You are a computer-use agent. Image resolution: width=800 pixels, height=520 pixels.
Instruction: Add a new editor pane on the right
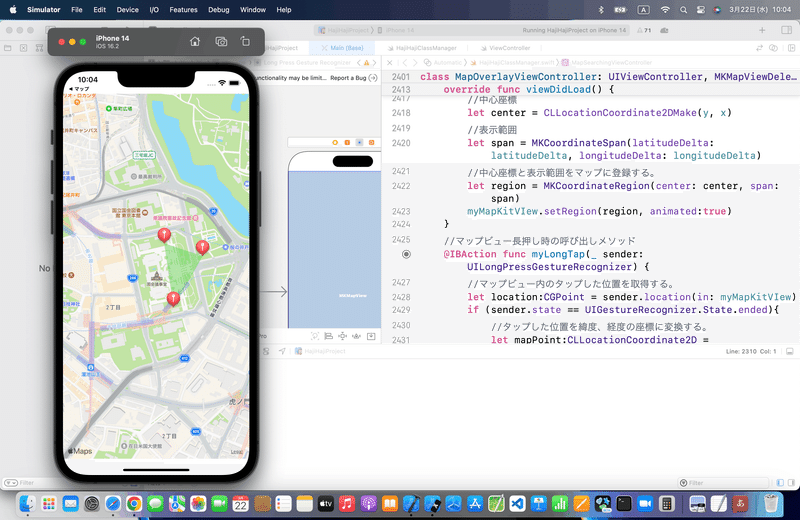(x=791, y=48)
